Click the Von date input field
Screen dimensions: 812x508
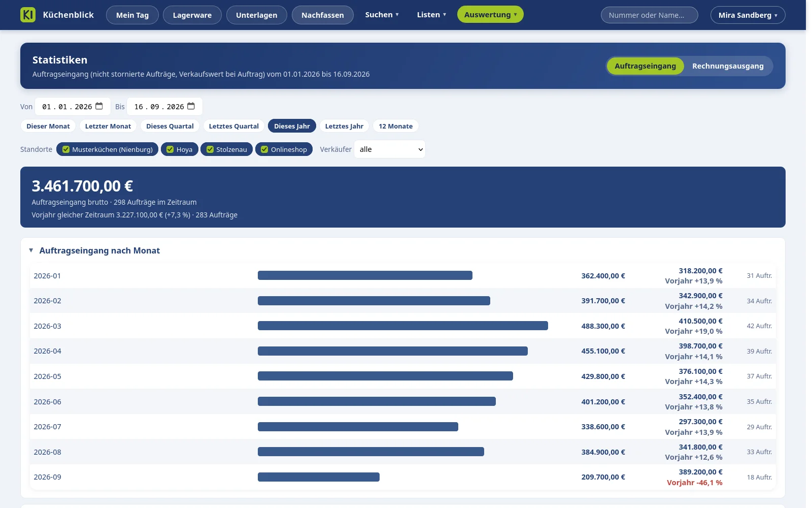tap(73, 107)
